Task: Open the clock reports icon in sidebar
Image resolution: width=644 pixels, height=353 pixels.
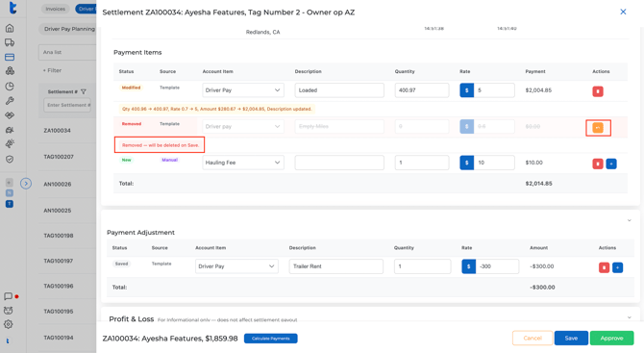Action: pyautogui.click(x=10, y=87)
